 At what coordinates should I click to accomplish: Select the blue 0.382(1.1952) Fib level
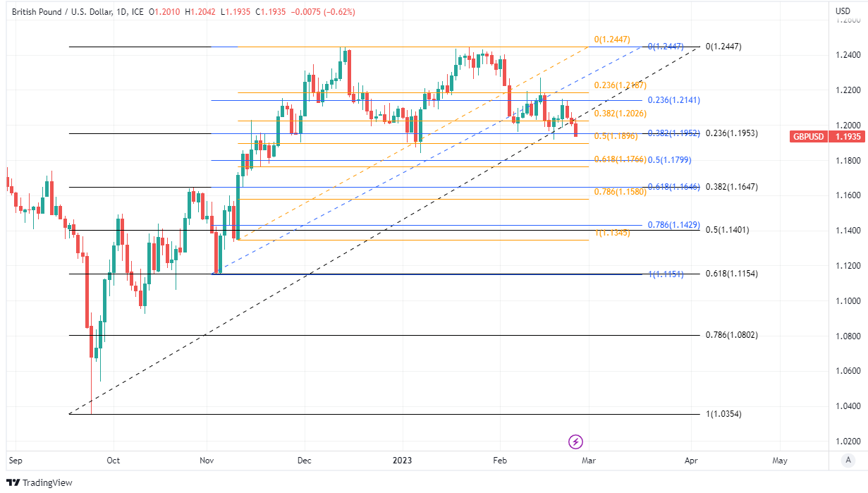pyautogui.click(x=674, y=133)
